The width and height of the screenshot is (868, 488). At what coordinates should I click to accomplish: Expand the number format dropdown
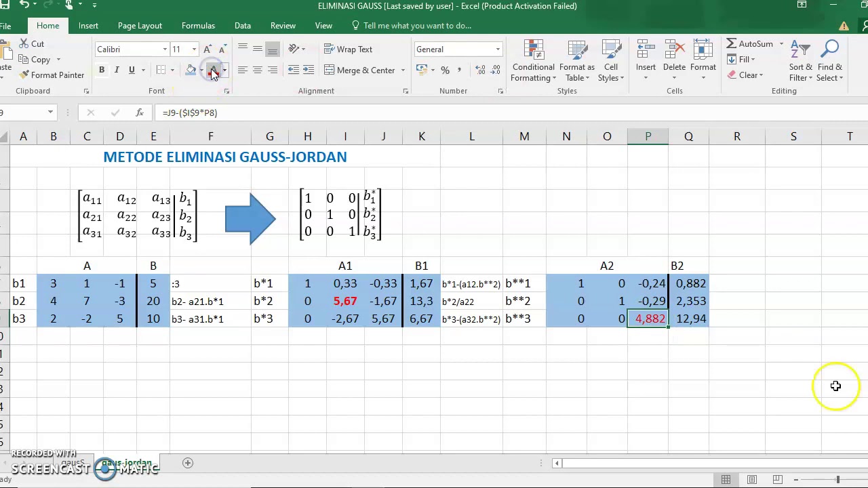click(498, 49)
